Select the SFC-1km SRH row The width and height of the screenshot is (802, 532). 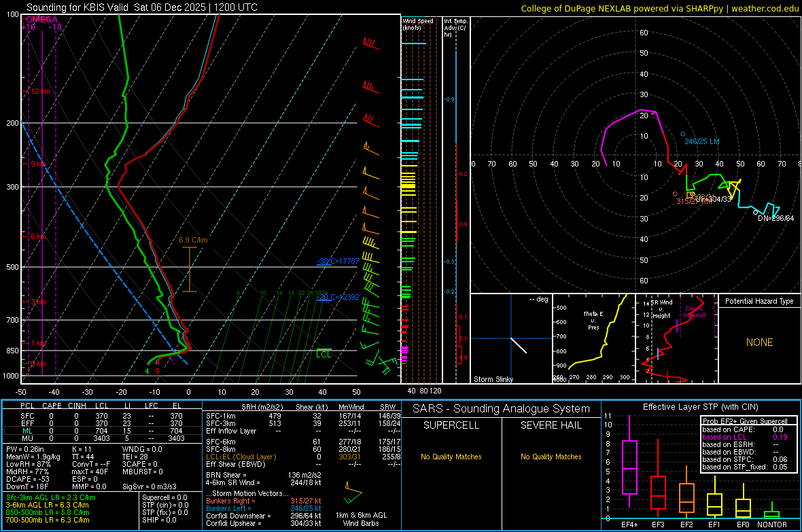[303, 416]
